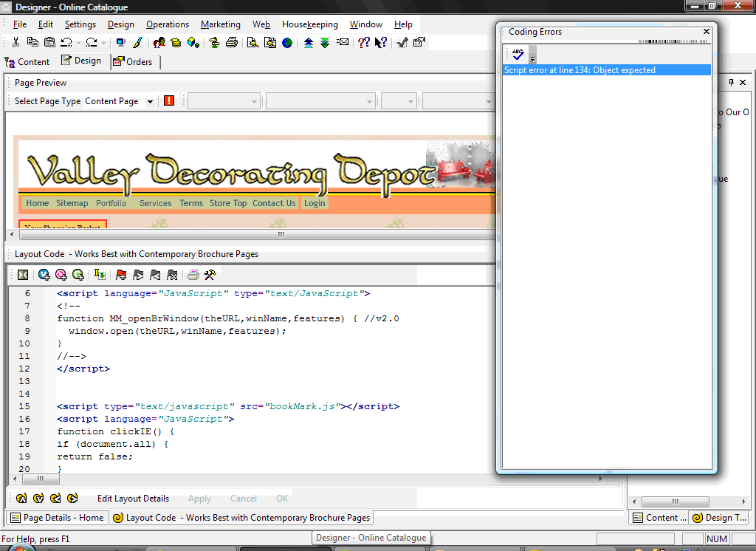
Task: Click the hammer tools icon in Layout Code toolbar
Action: (210, 275)
